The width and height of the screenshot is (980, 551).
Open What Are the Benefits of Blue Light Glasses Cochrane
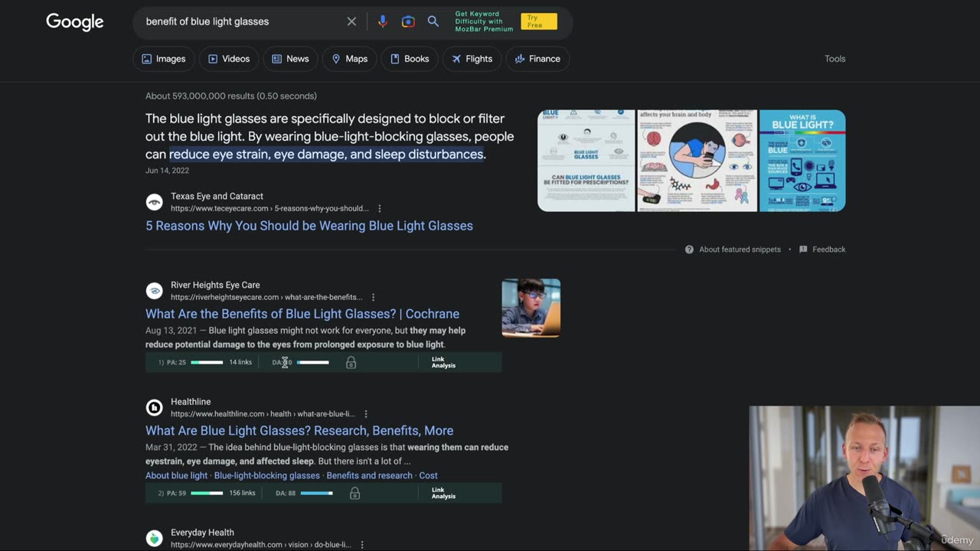pos(302,314)
